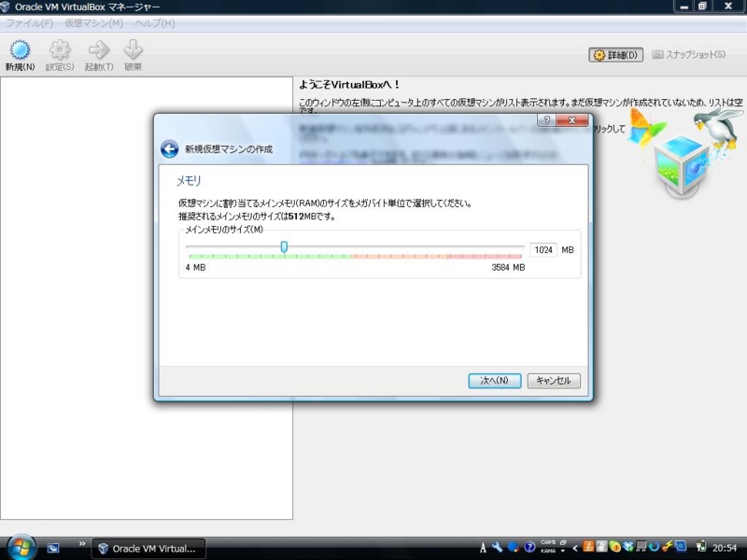Click the memory slider's red zone track
The width and height of the screenshot is (747, 560).
tap(485, 257)
